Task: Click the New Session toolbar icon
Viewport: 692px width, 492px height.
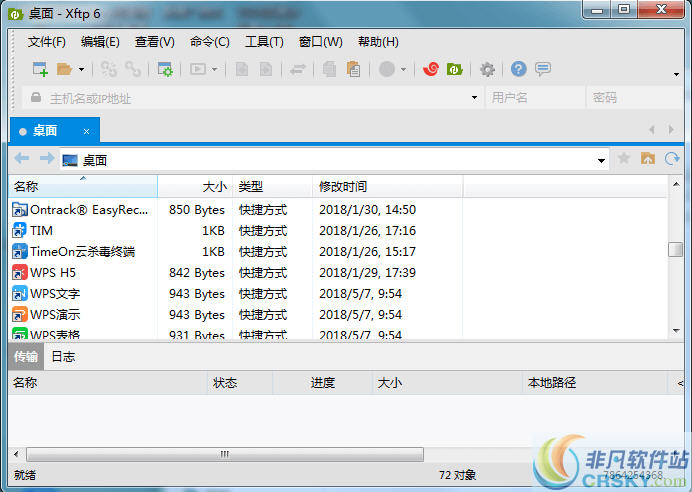Action: [x=40, y=69]
